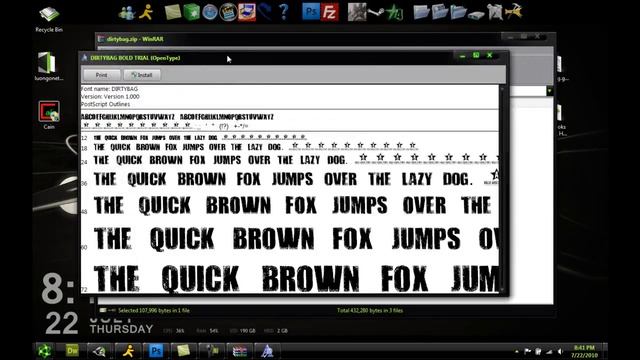Show hidden tray icons arrow

click(x=517, y=351)
